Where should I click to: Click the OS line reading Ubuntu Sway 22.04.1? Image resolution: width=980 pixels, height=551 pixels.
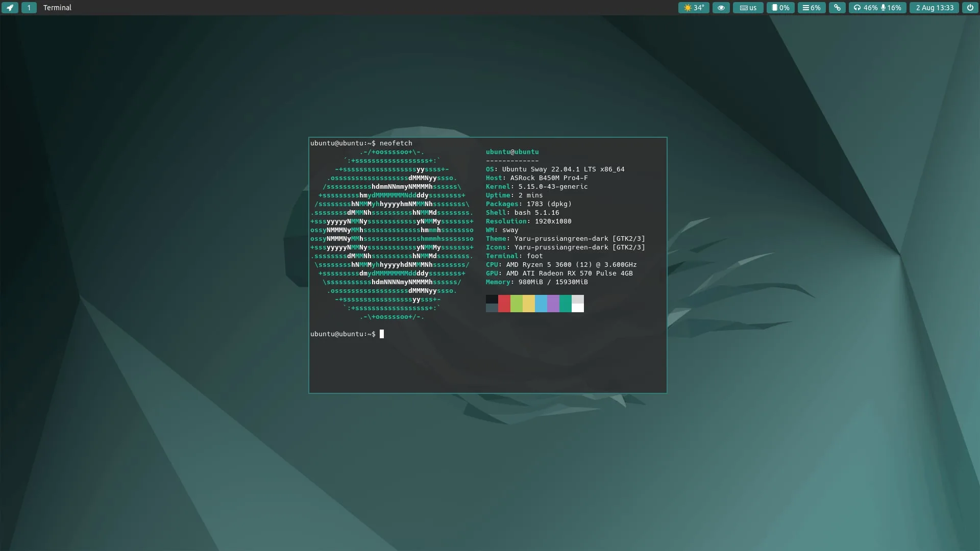[x=555, y=169]
